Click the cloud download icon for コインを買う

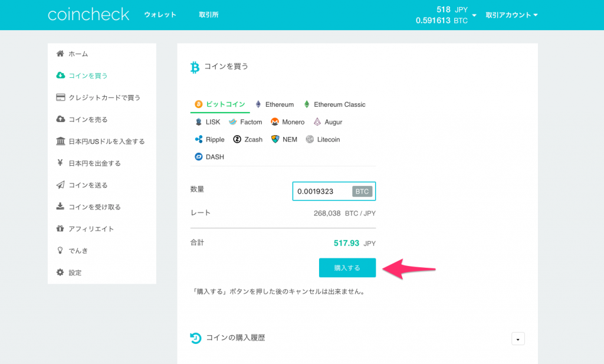[x=61, y=75]
